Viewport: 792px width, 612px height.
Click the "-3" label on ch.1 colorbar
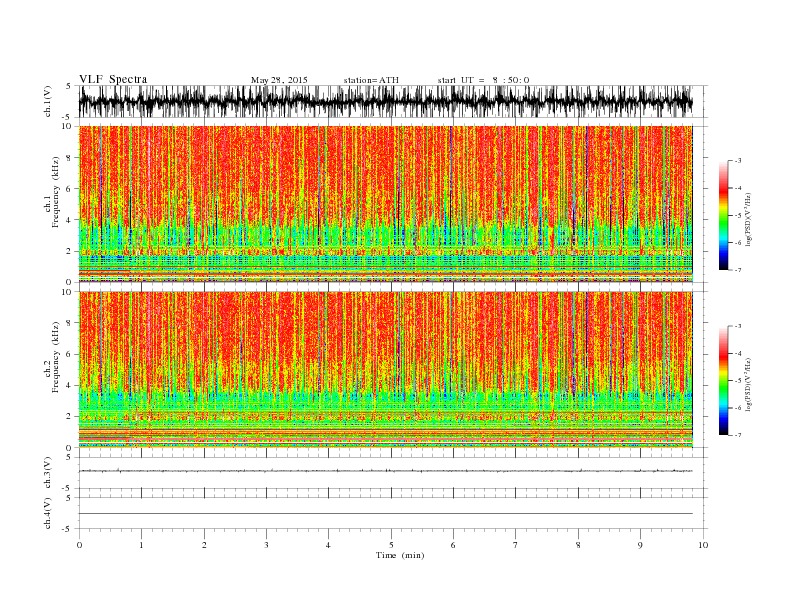[738, 161]
